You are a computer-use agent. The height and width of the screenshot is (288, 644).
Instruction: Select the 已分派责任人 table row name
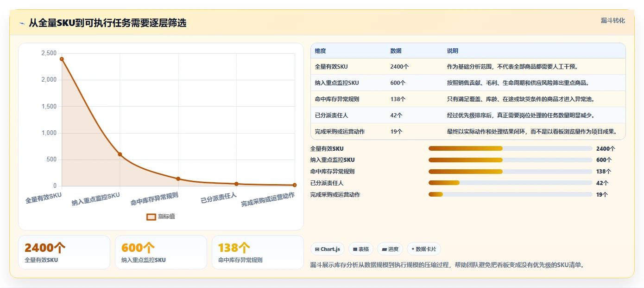[331, 115]
